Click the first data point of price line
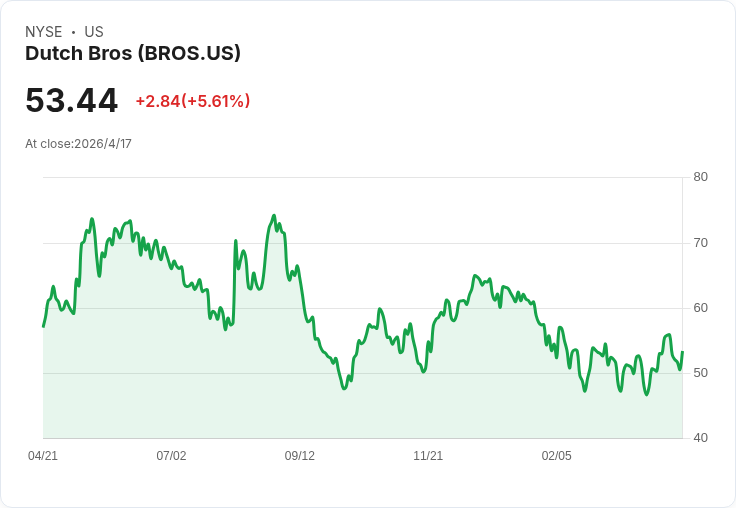The width and height of the screenshot is (736, 508). 44,326
